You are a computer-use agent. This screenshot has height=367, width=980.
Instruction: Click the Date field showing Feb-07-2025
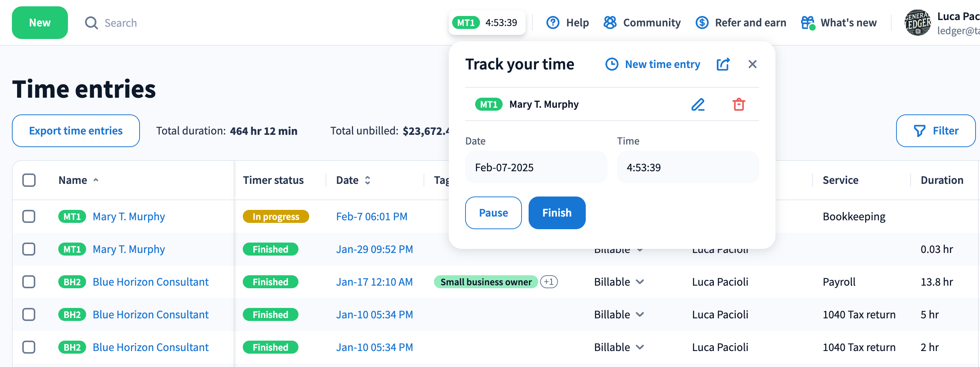tap(536, 168)
